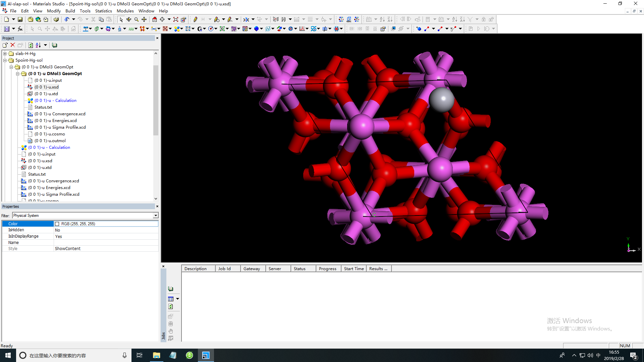
Task: Click the Undo arrow icon
Action: coord(67,19)
